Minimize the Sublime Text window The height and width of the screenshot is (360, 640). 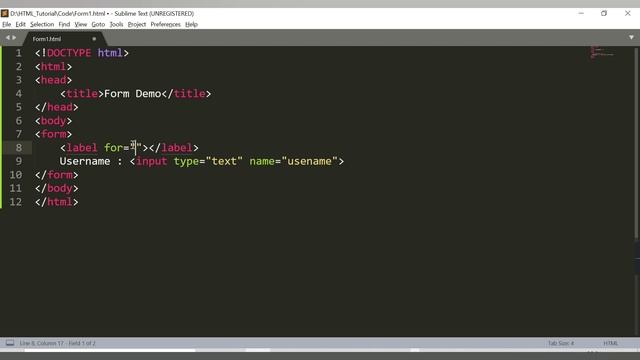pyautogui.click(x=581, y=13)
